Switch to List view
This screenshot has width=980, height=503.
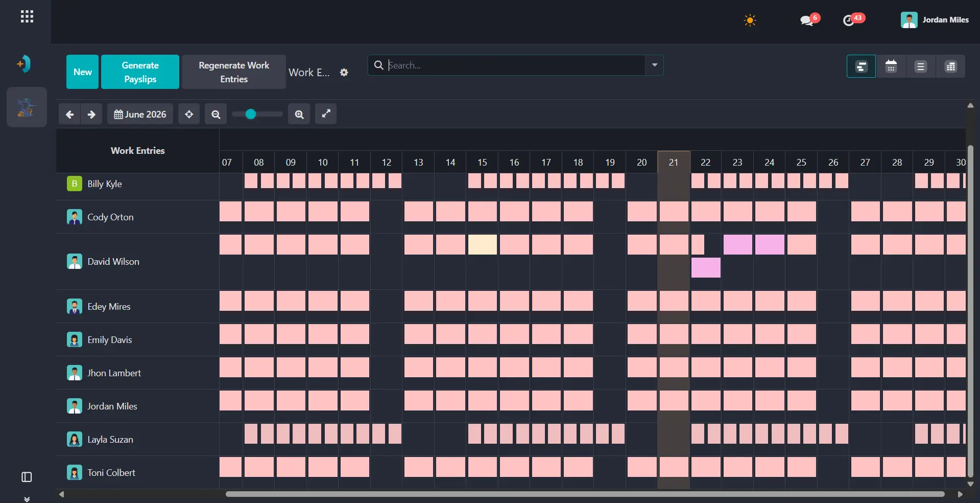point(921,66)
